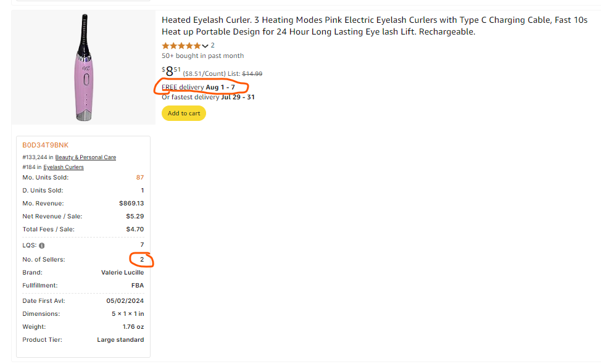Screen dimensions: 601x364
Task: Open the Heated Eyelash Curler product title
Action: [375, 26]
